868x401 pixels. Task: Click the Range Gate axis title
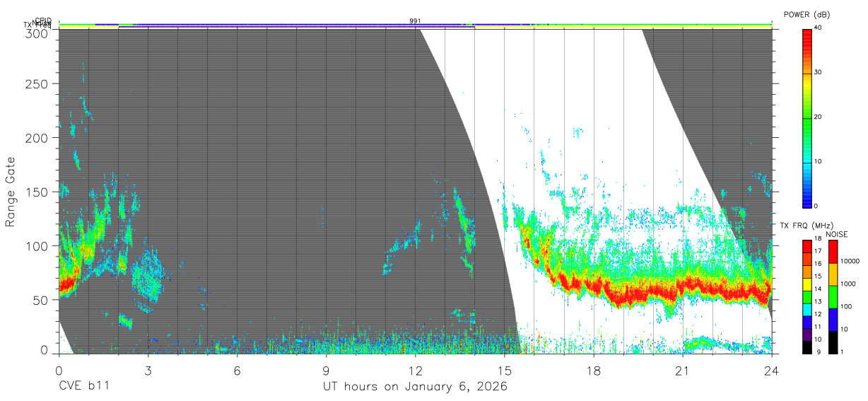[x=11, y=192]
